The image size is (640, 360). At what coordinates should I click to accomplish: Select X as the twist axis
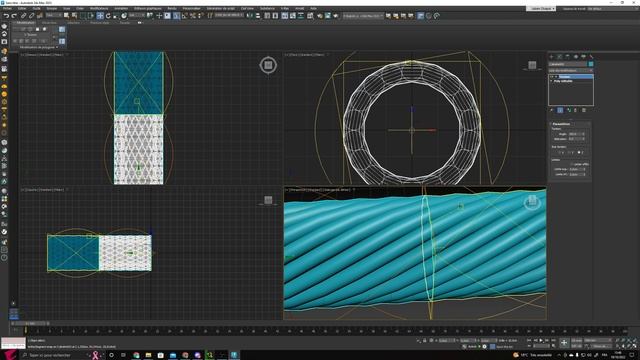click(x=560, y=152)
